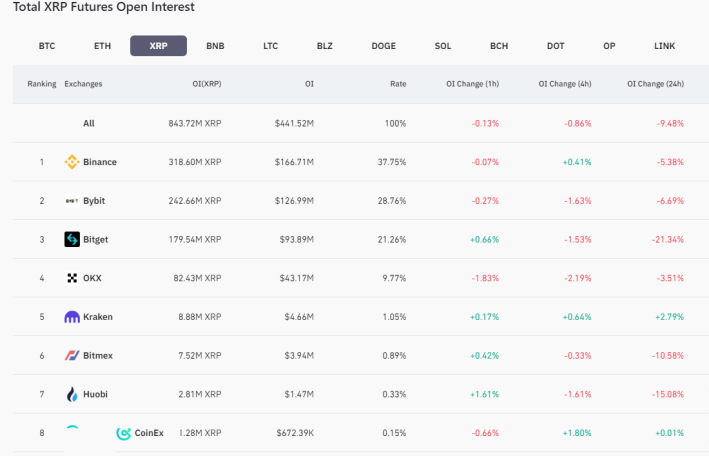
Task: Open the Kraken exchange name link
Action: click(98, 317)
